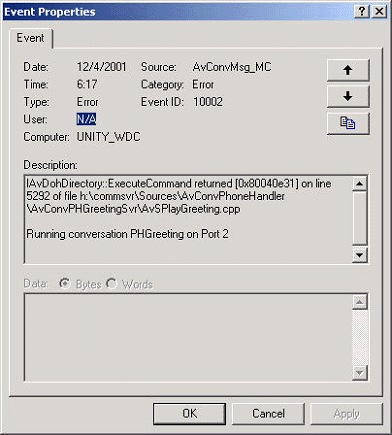The image size is (392, 435).
Task: Click the AvSPlayGreeting.cpp file path line
Action: click(134, 209)
